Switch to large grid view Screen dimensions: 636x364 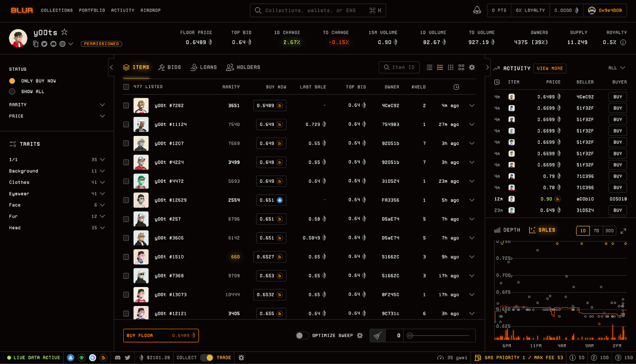[x=461, y=68]
